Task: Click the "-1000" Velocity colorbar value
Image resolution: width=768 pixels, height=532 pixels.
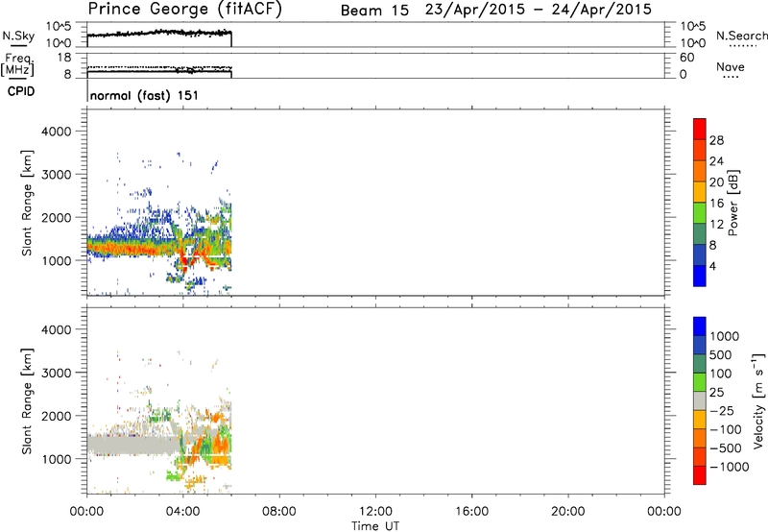Action: coord(730,467)
